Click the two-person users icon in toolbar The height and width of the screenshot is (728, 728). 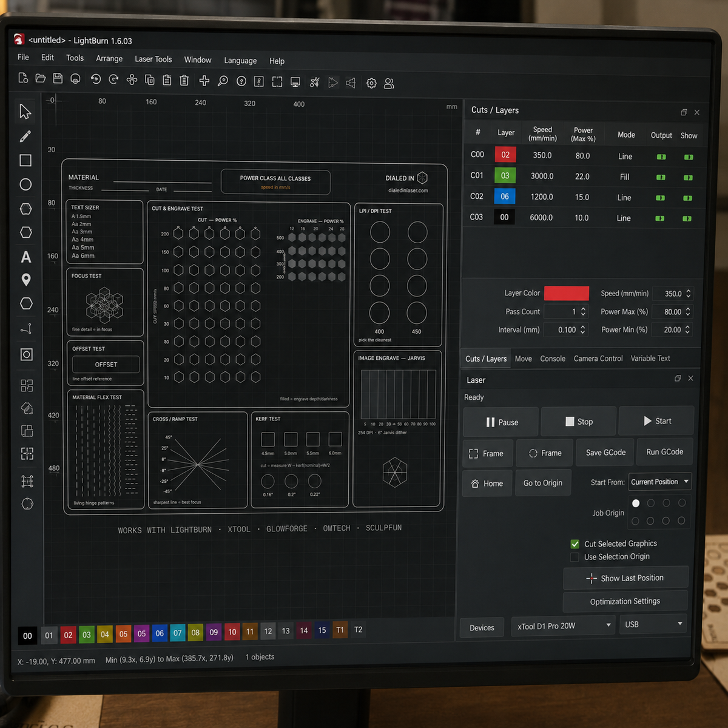389,84
